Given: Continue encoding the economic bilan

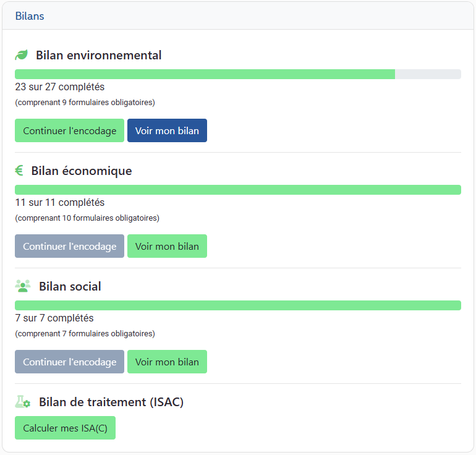Looking at the screenshot, I should click(69, 246).
